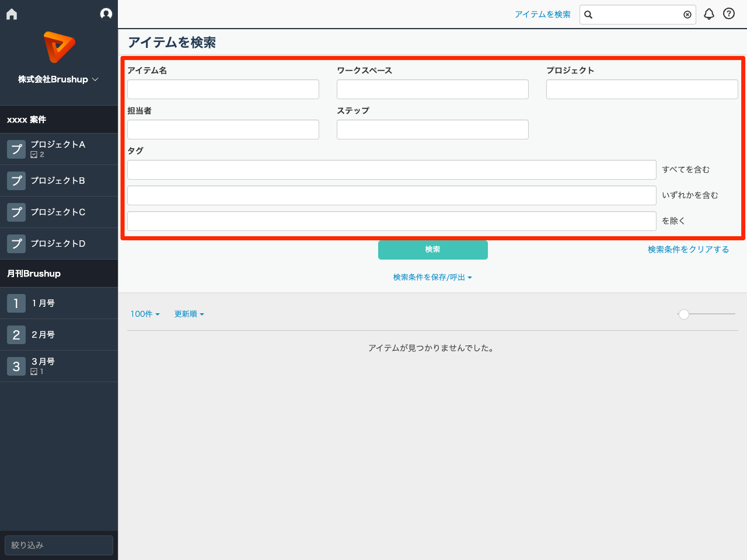
Task: Click the task count icon under 3月号
Action: [x=34, y=372]
